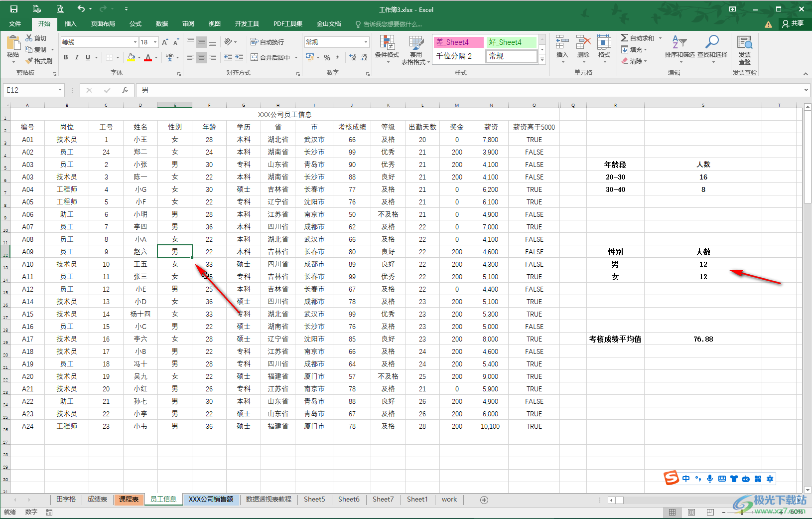Align text to bottom of cell

click(x=213, y=42)
